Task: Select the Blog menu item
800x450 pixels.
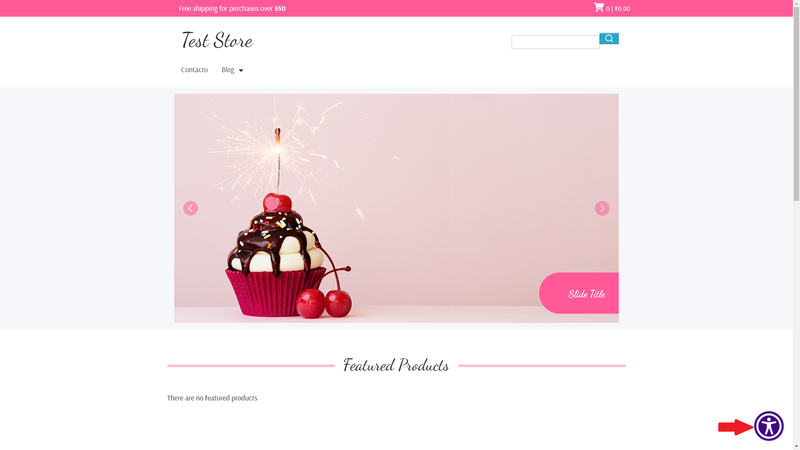Action: [228, 70]
